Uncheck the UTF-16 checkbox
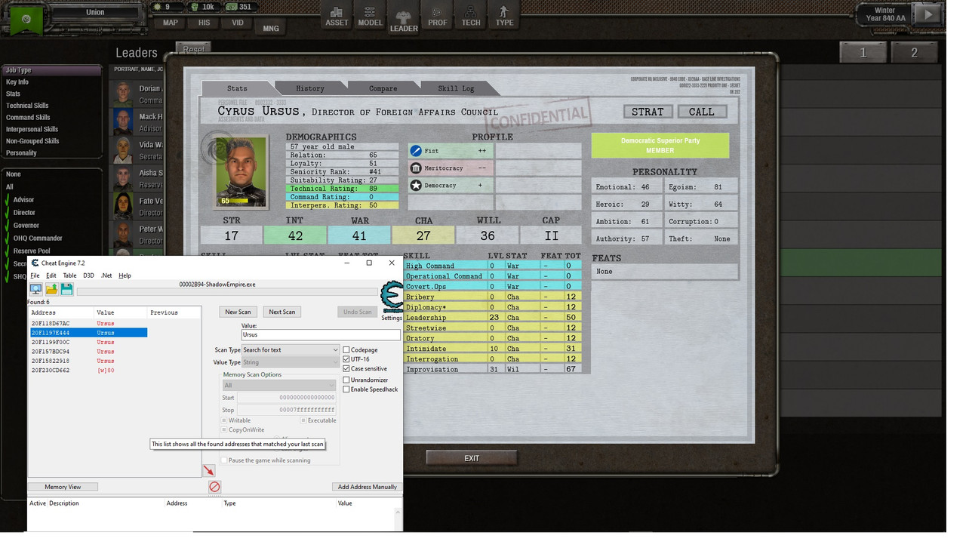This screenshot has height=560, width=966. [x=346, y=359]
